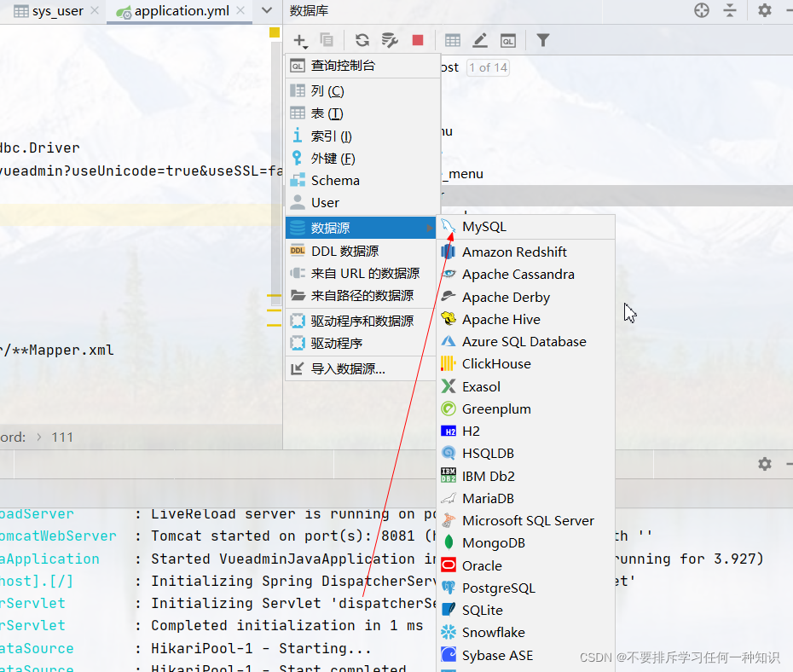Jump to query console QL icon
The height and width of the screenshot is (672, 793).
coord(507,40)
